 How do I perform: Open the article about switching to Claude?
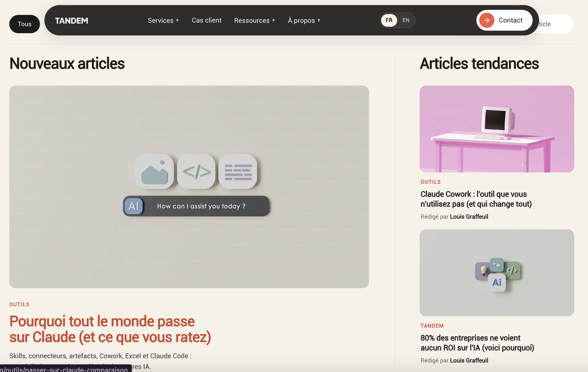tap(110, 329)
